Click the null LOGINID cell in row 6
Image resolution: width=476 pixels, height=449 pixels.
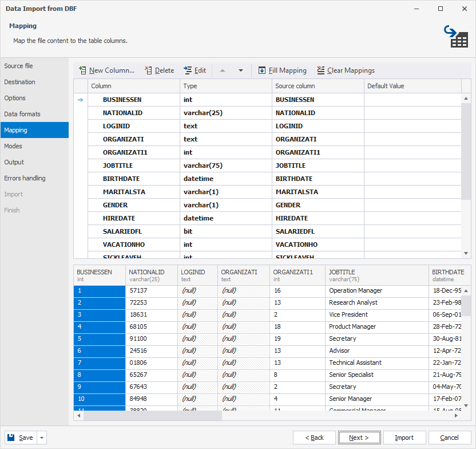point(197,351)
